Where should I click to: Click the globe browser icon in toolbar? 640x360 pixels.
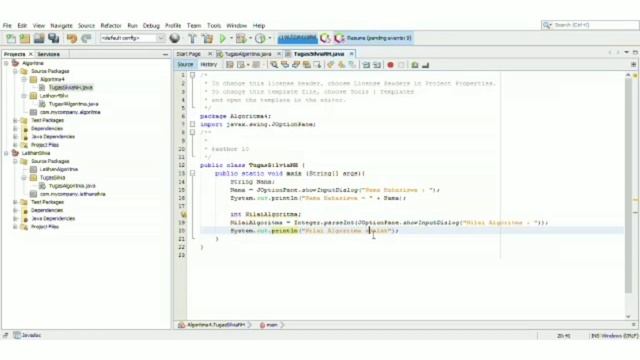(x=175, y=38)
